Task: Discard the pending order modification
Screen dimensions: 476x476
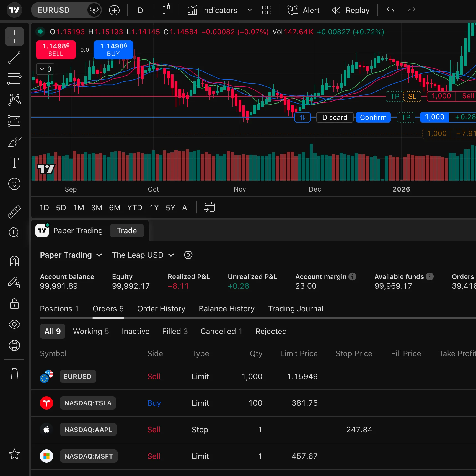Action: [335, 117]
